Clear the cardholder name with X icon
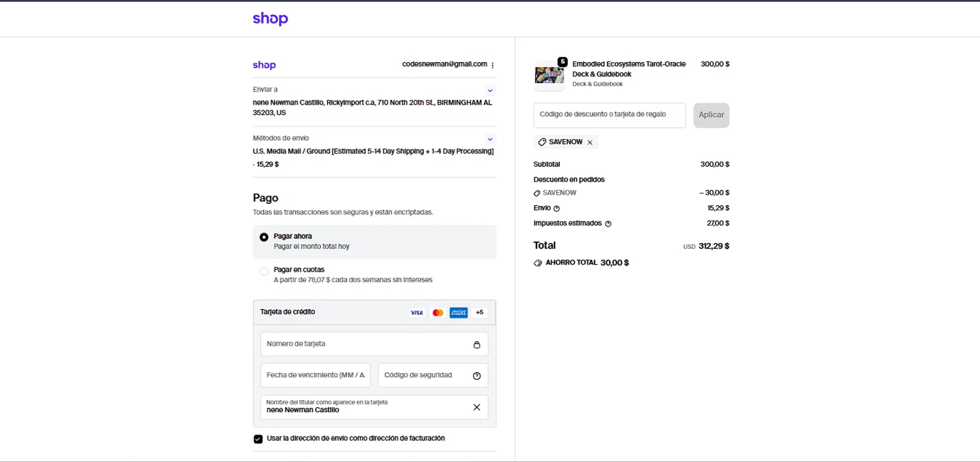Image resolution: width=980 pixels, height=462 pixels. coord(476,407)
